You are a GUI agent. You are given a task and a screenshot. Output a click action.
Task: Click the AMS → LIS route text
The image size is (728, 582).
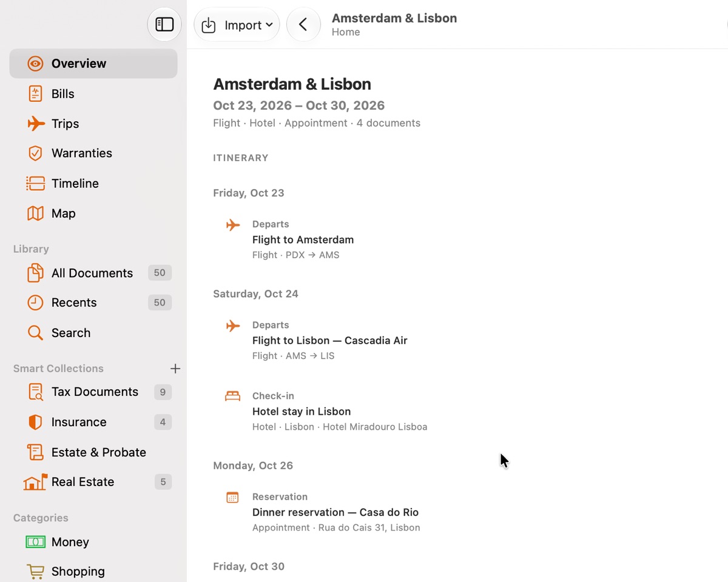click(310, 356)
